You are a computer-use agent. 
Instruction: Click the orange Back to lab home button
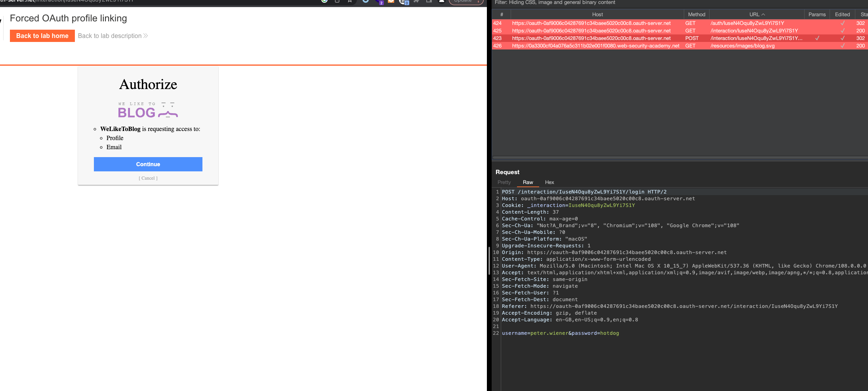42,36
